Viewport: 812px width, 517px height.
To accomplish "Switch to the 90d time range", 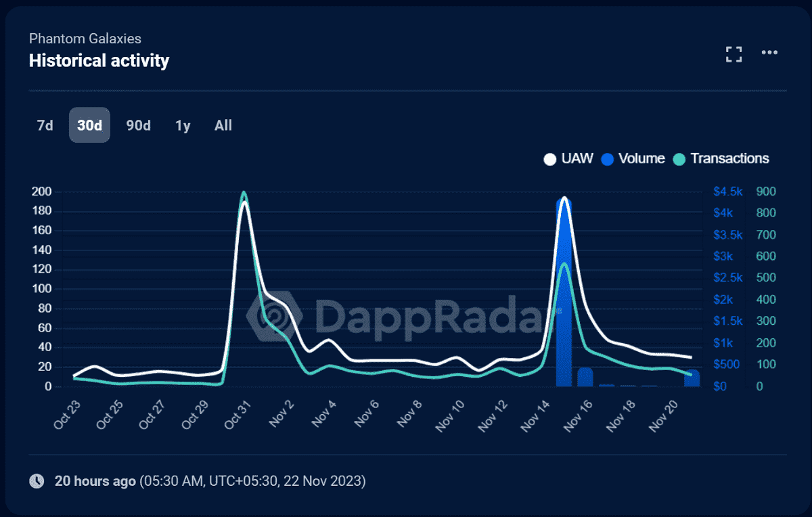I will (x=138, y=125).
